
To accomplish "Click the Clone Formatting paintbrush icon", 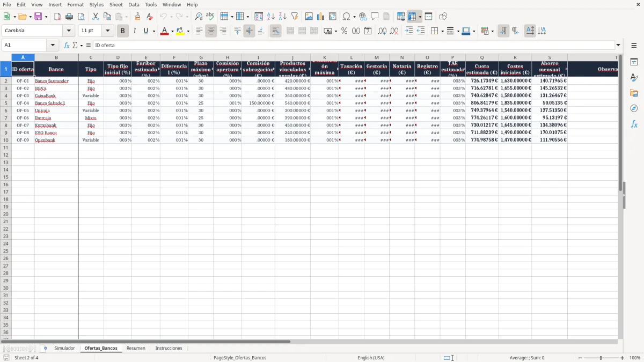I will pyautogui.click(x=138, y=17).
